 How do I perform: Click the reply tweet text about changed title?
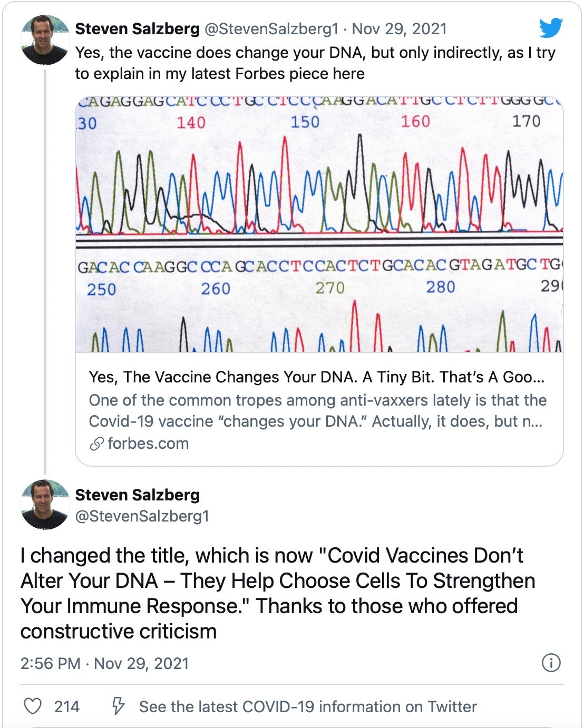278,593
